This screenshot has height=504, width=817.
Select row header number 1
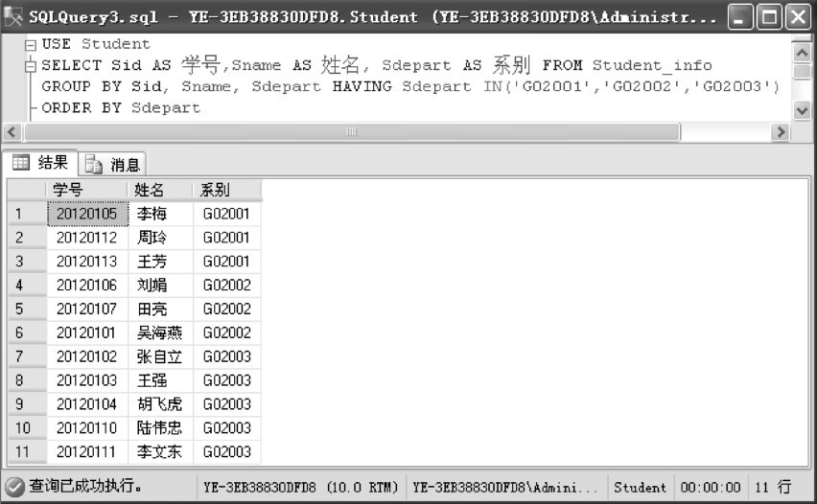pos(27,214)
